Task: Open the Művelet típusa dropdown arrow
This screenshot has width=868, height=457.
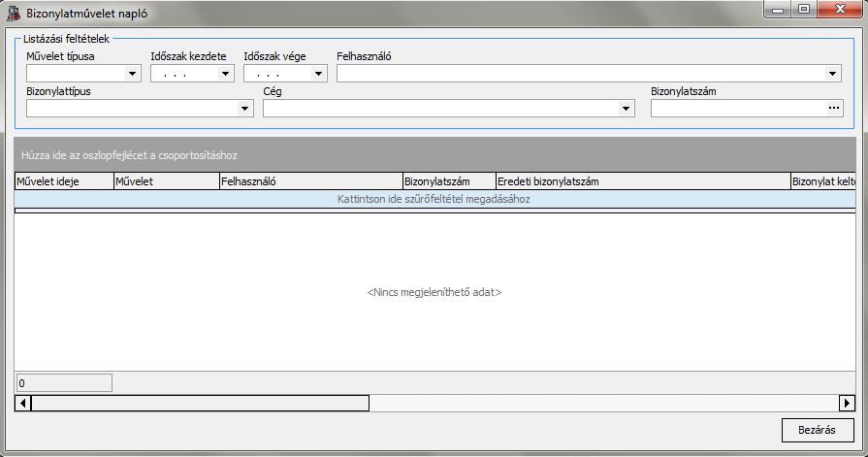Action: 132,74
